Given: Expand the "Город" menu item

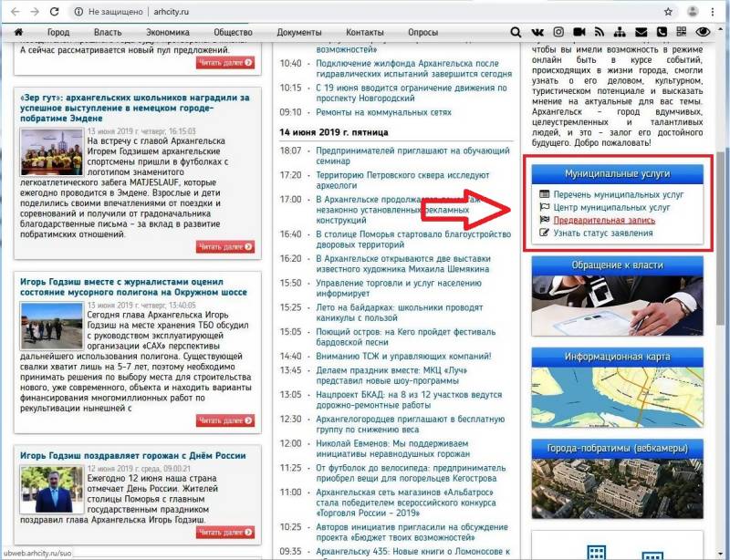Looking at the screenshot, I should click(58, 33).
